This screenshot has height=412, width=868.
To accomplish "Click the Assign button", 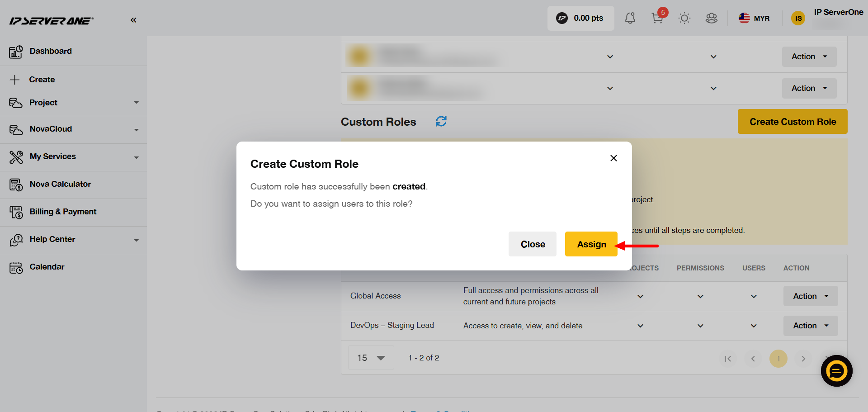I will coord(591,244).
